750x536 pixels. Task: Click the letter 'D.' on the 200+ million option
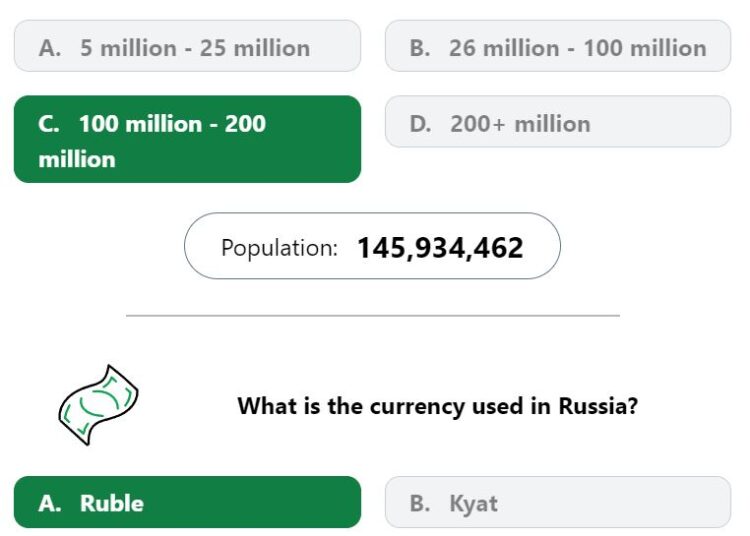pyautogui.click(x=420, y=124)
